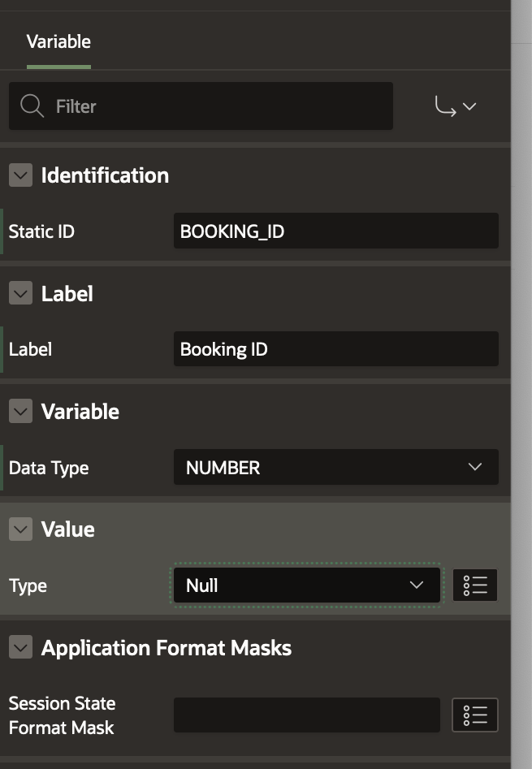
Task: Open the Value Type dropdown showing Null
Action: point(306,585)
